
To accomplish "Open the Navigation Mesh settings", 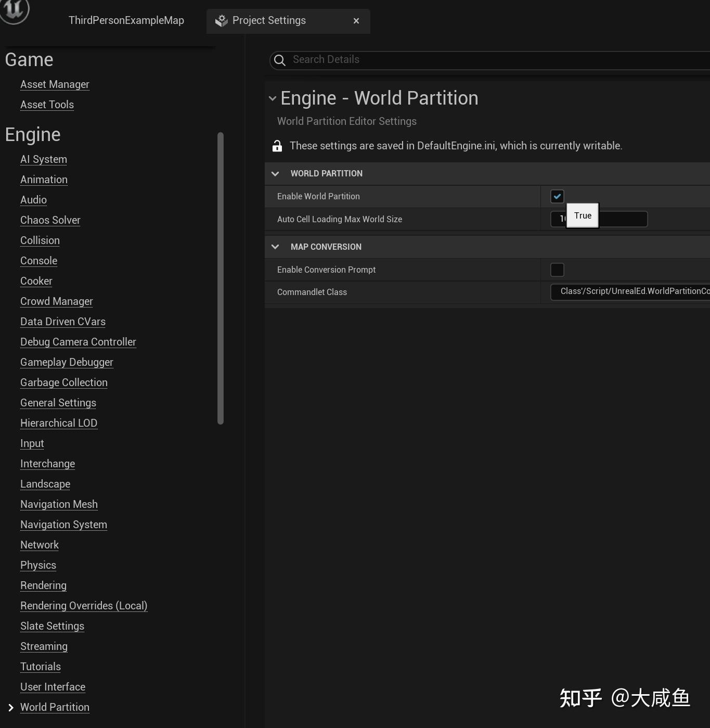I will coord(59,504).
